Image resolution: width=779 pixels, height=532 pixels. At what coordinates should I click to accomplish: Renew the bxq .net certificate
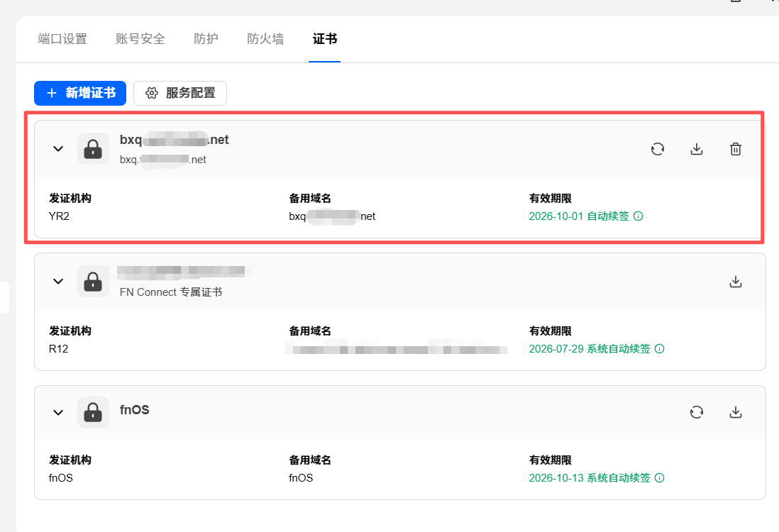pos(657,149)
